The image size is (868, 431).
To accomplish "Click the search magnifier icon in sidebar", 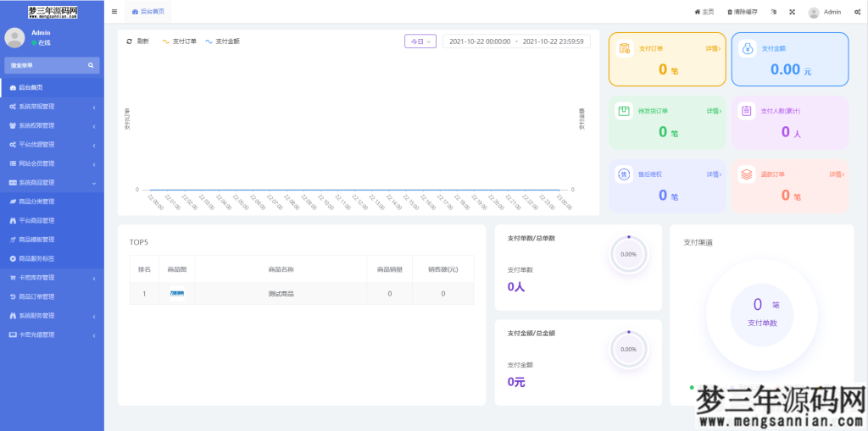I will (x=91, y=65).
